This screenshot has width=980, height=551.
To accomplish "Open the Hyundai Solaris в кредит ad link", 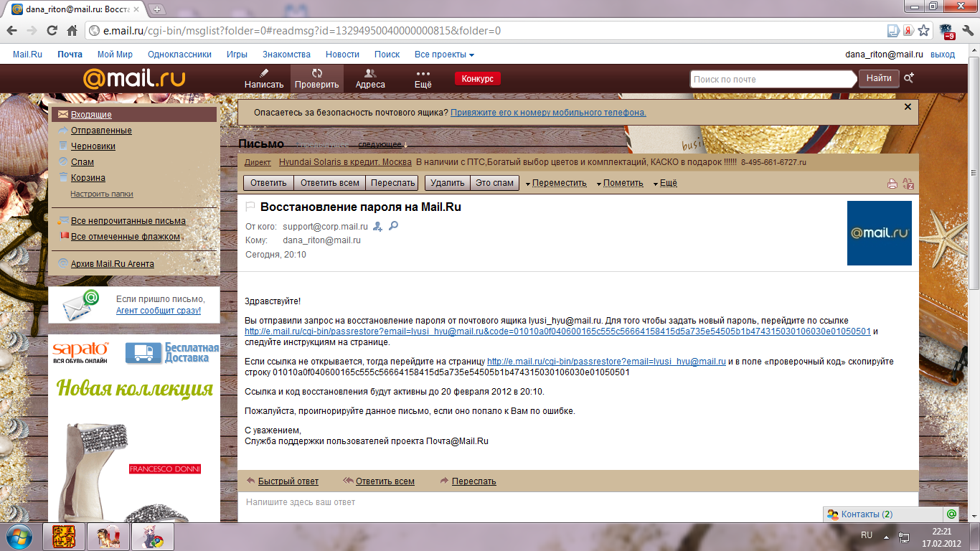I will [x=345, y=162].
